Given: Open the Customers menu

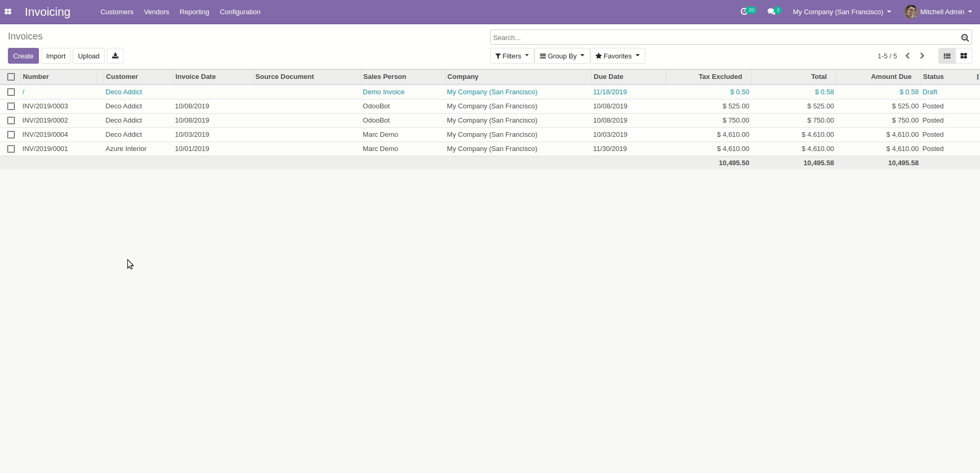Looking at the screenshot, I should (117, 12).
